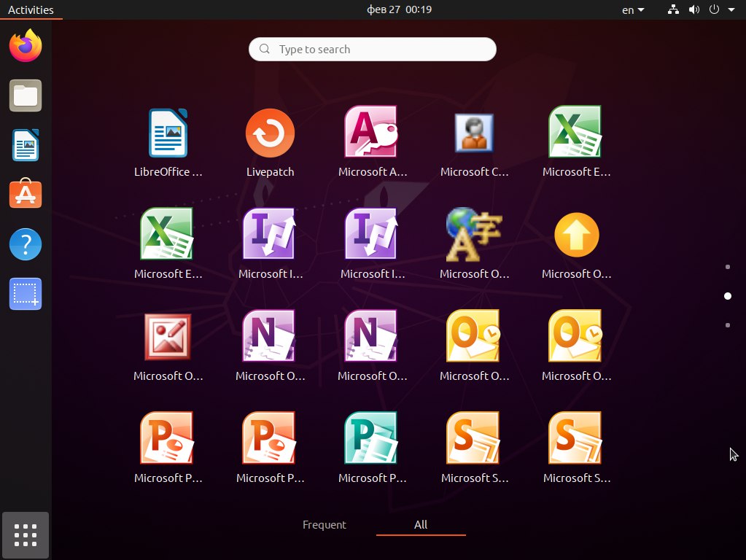Go to the first app page dot
Viewport: 746px width, 560px height.
click(x=728, y=267)
